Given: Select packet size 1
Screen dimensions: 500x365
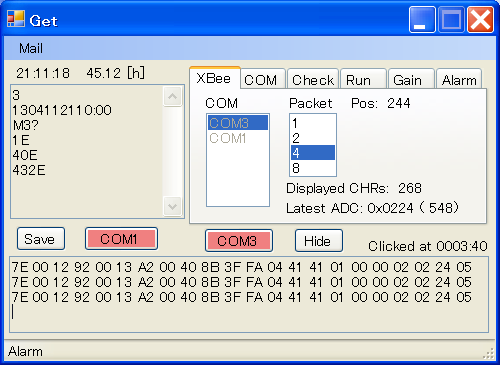Looking at the screenshot, I should coord(313,123).
